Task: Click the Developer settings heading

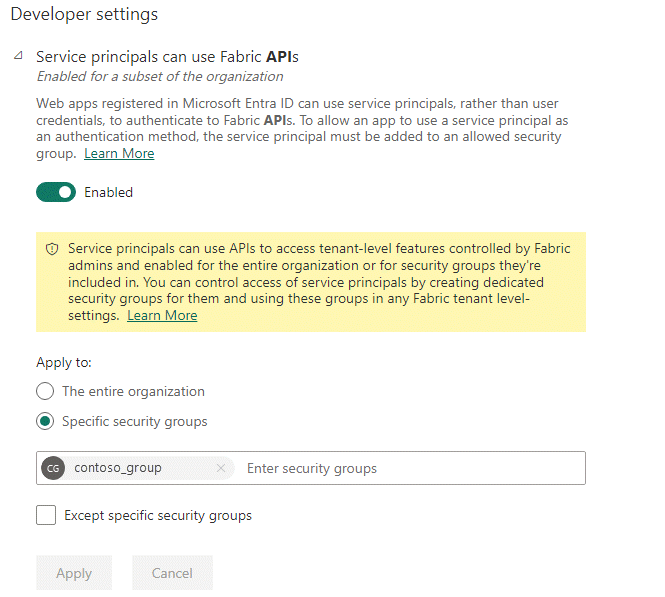Action: pos(84,15)
